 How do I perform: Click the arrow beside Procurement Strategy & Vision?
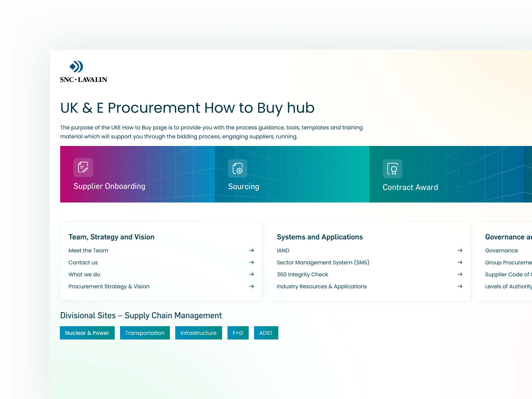pos(252,286)
